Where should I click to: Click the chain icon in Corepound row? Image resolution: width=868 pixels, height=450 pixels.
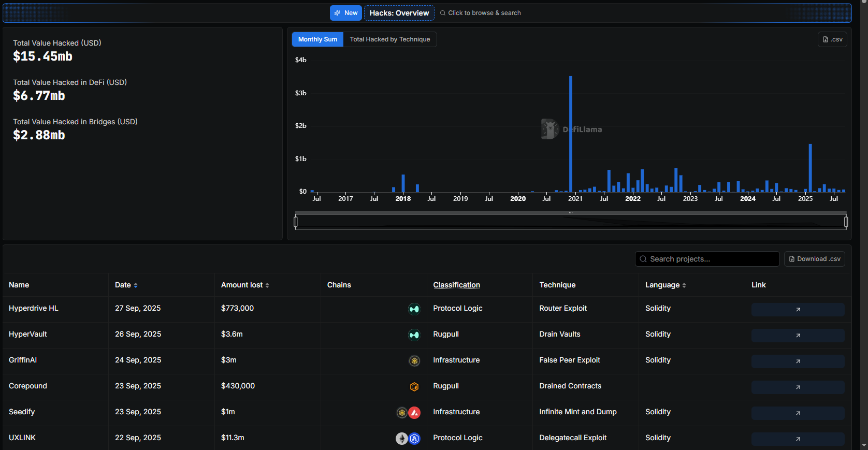coord(414,387)
